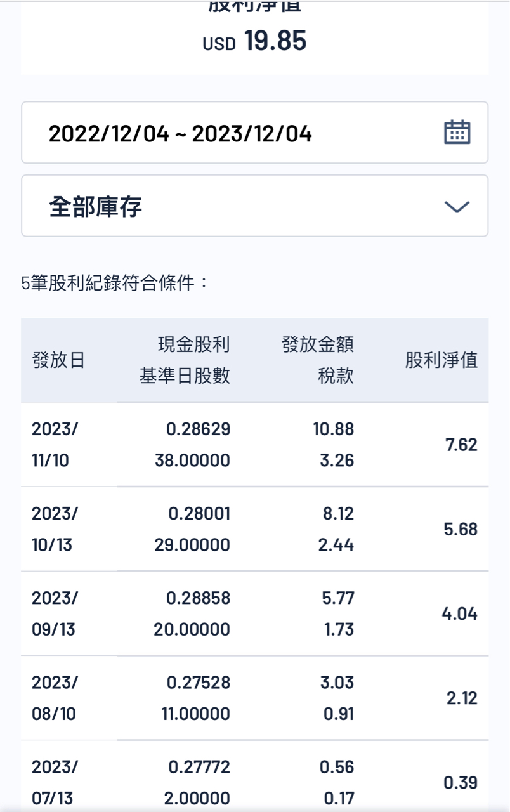Open the date range 2022/12/04 ~ 2023/12/04 field

tap(180, 134)
